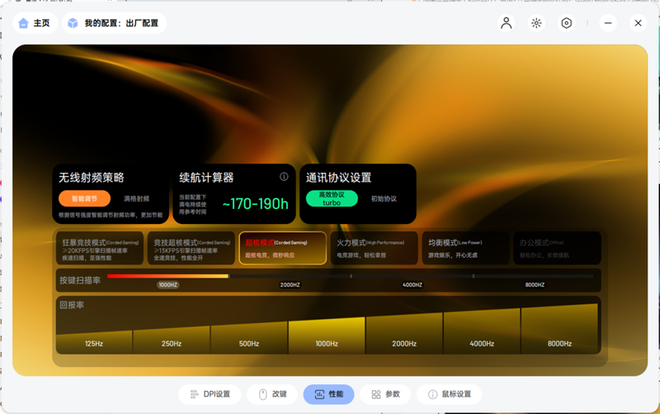660x414 pixels.
Task: Click the brightness/theme sun icon
Action: coord(536,23)
